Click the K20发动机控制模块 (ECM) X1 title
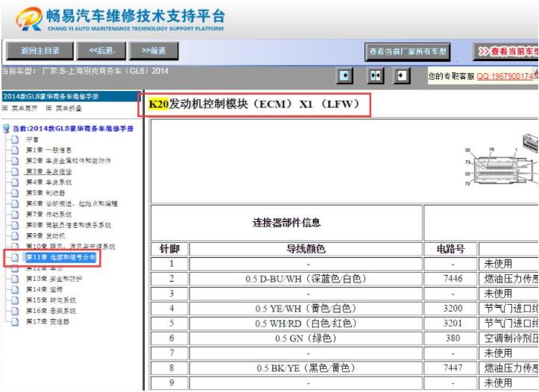 click(254, 104)
